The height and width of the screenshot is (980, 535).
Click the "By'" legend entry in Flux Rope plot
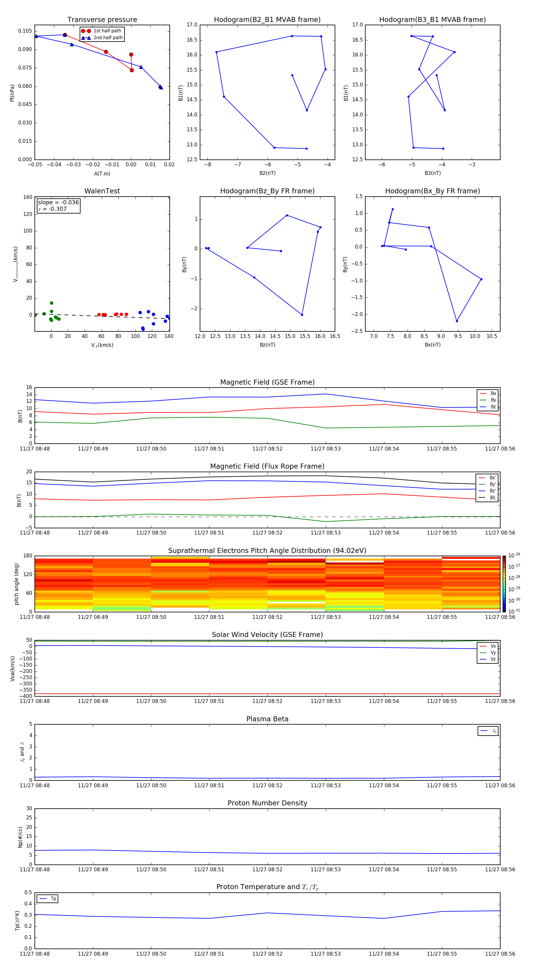point(487,484)
